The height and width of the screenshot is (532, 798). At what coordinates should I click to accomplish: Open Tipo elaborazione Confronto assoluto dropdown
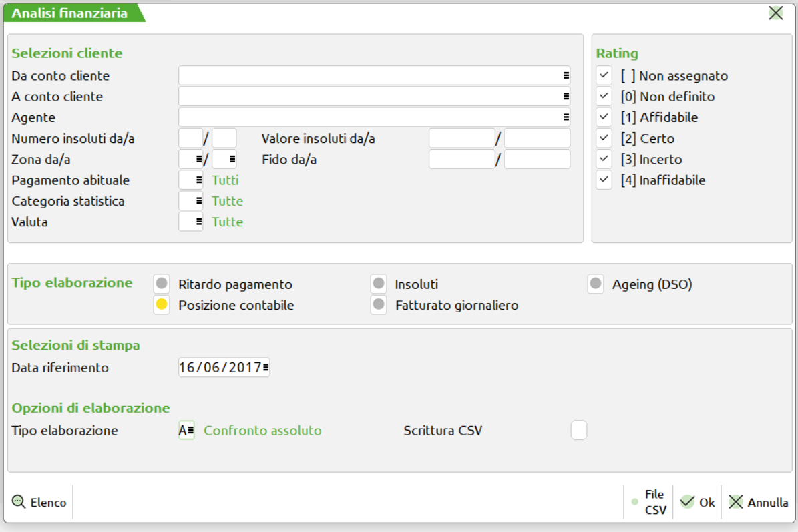(x=190, y=431)
